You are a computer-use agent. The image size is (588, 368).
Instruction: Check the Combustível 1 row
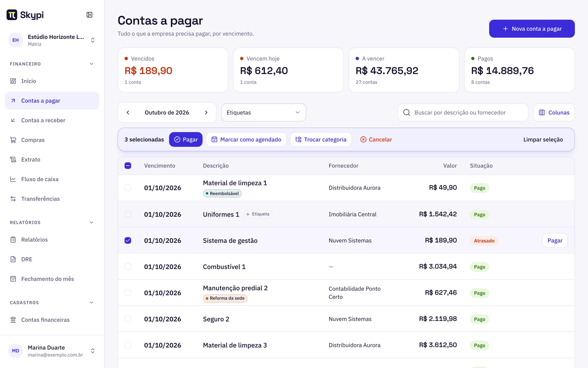(x=128, y=266)
